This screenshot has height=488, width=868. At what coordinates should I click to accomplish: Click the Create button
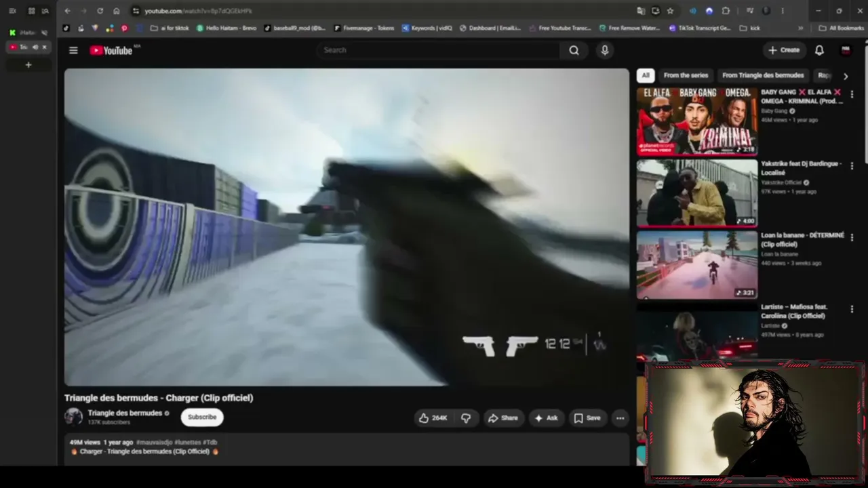[784, 50]
